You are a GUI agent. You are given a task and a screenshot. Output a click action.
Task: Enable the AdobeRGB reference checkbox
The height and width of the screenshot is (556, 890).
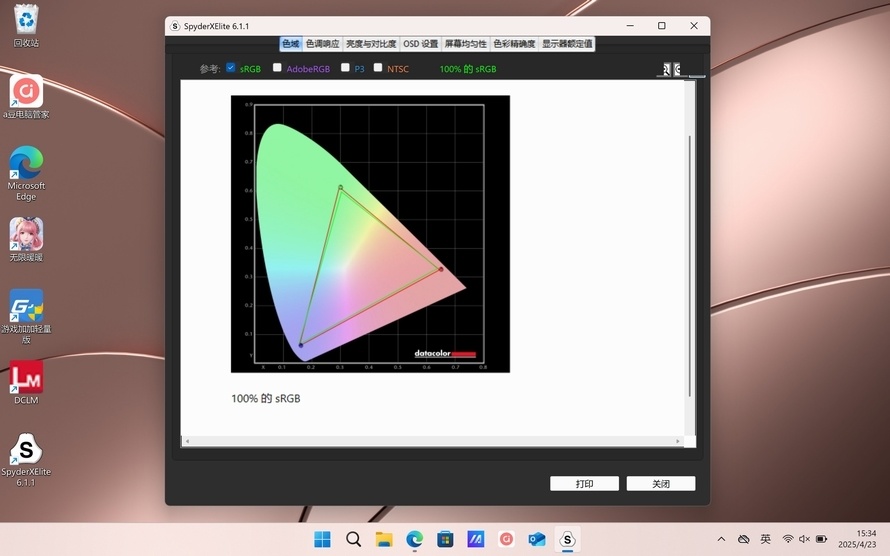pos(278,68)
